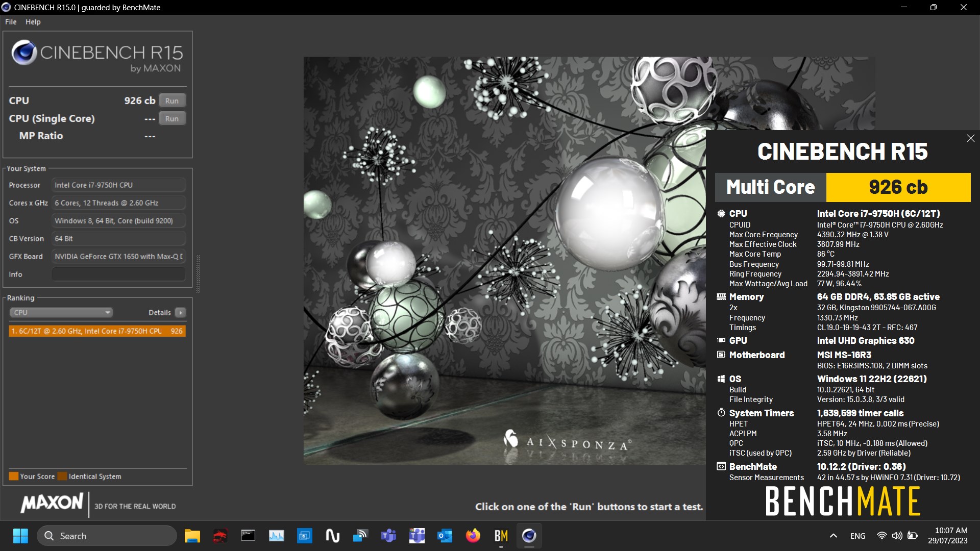Click the OS field showing Windows 8

[x=118, y=220]
